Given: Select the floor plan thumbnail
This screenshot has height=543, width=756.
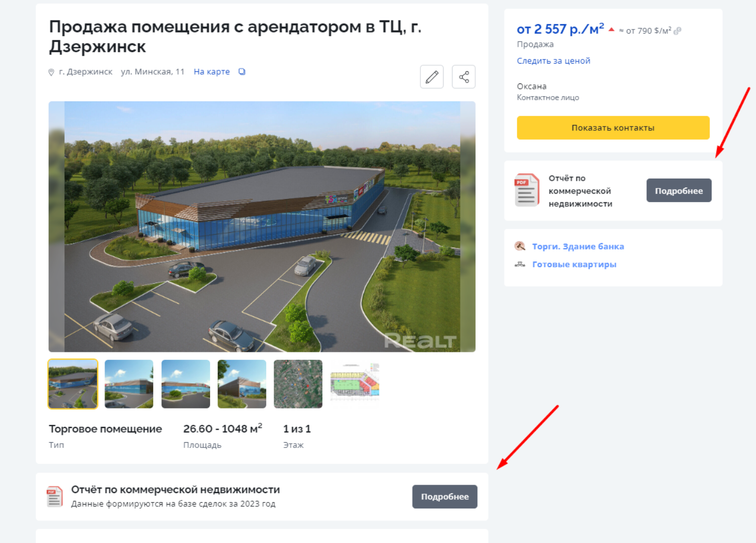Looking at the screenshot, I should pos(355,384).
